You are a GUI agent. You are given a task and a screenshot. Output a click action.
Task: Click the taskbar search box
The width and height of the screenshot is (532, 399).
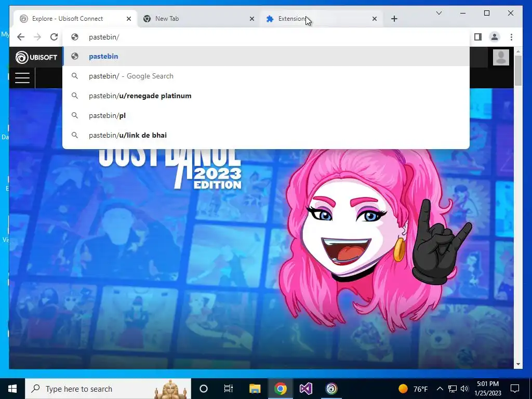pos(108,389)
